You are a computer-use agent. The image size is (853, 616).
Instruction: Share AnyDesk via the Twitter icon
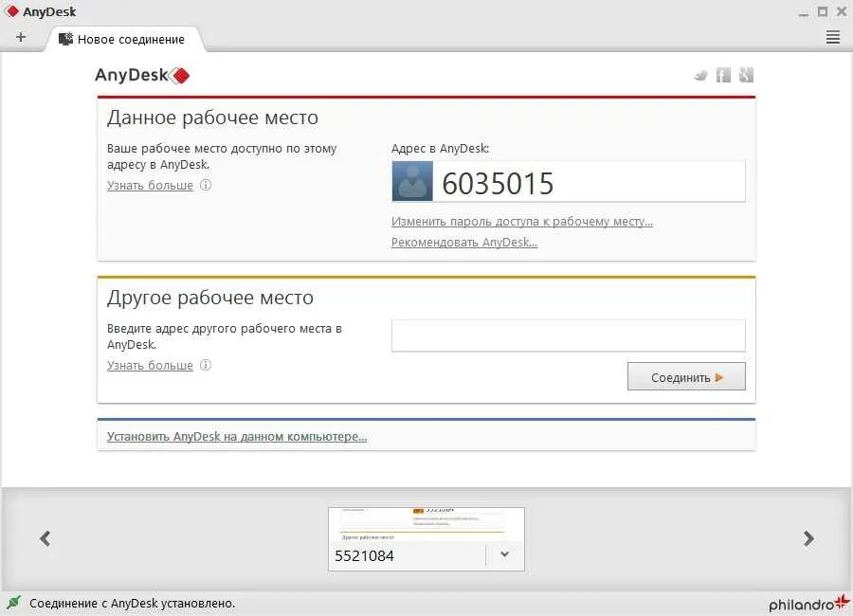tap(701, 75)
